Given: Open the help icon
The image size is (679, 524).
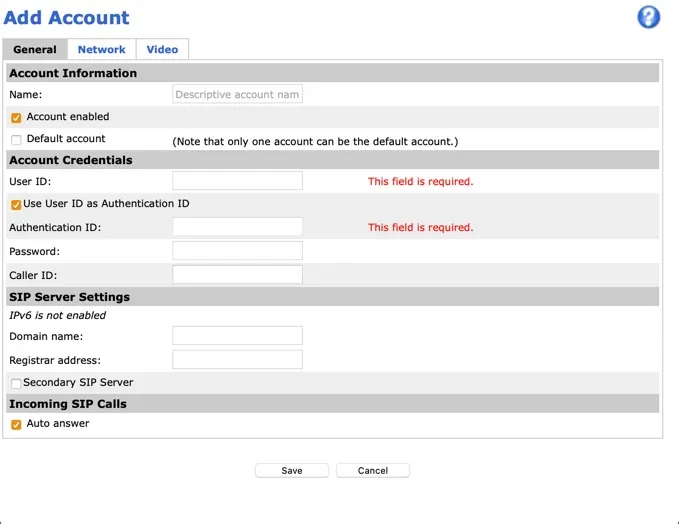Looking at the screenshot, I should (648, 17).
